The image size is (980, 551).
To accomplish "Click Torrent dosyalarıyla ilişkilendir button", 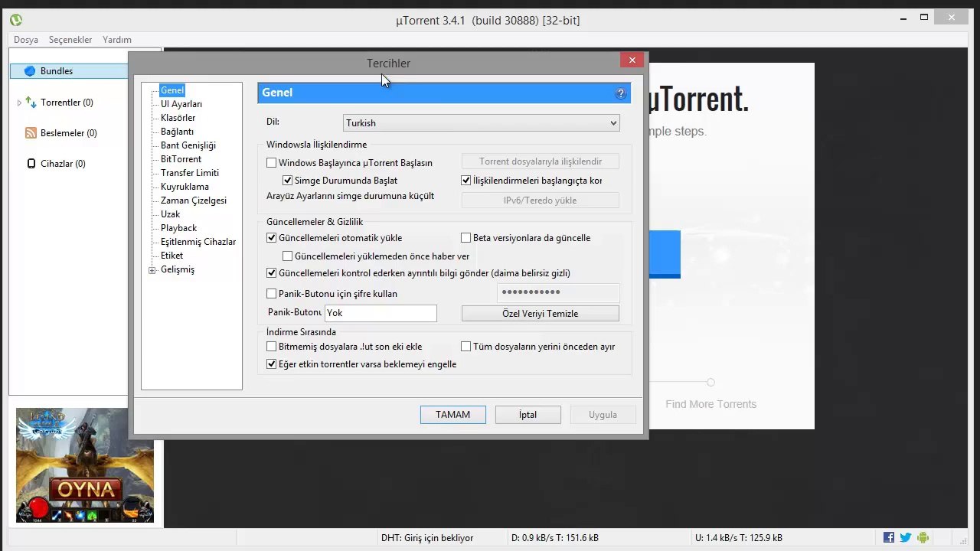I will point(541,161).
